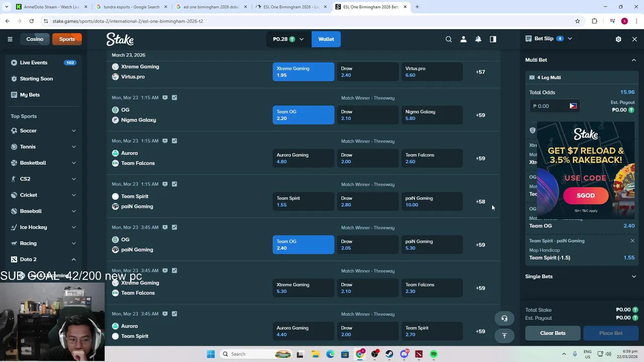This screenshot has height=362, width=644.
Task: Select Nigma Galaxy 5.80 odds
Action: (432, 115)
